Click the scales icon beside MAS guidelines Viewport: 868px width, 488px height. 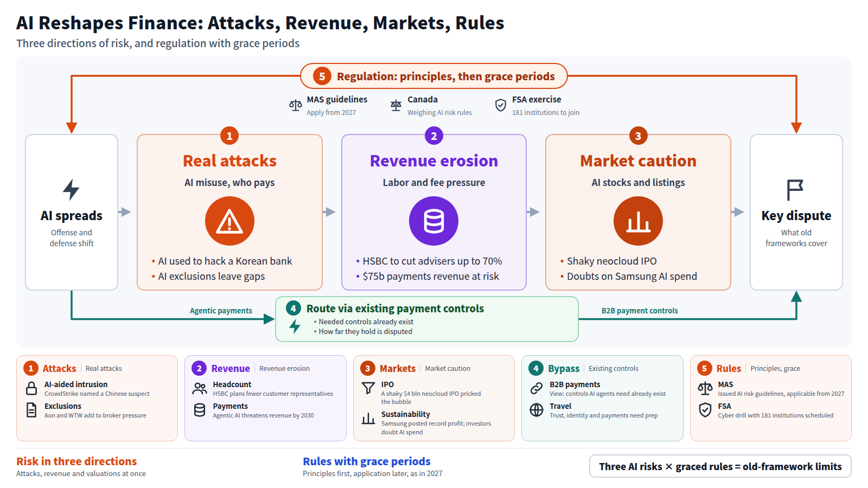(295, 105)
